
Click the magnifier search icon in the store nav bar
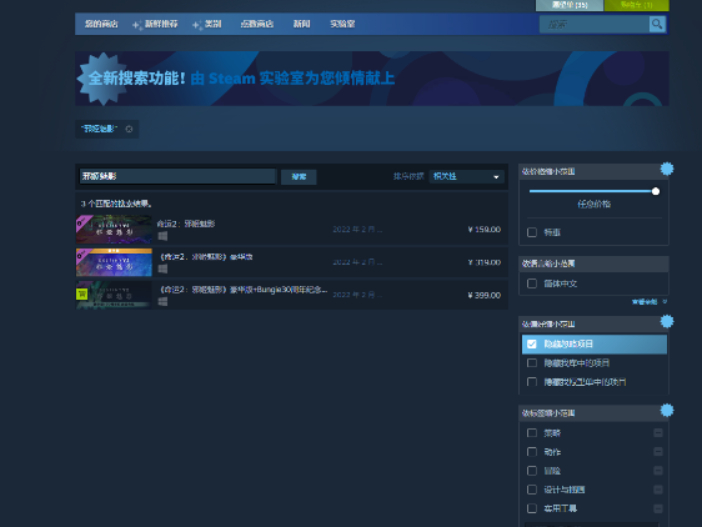657,24
